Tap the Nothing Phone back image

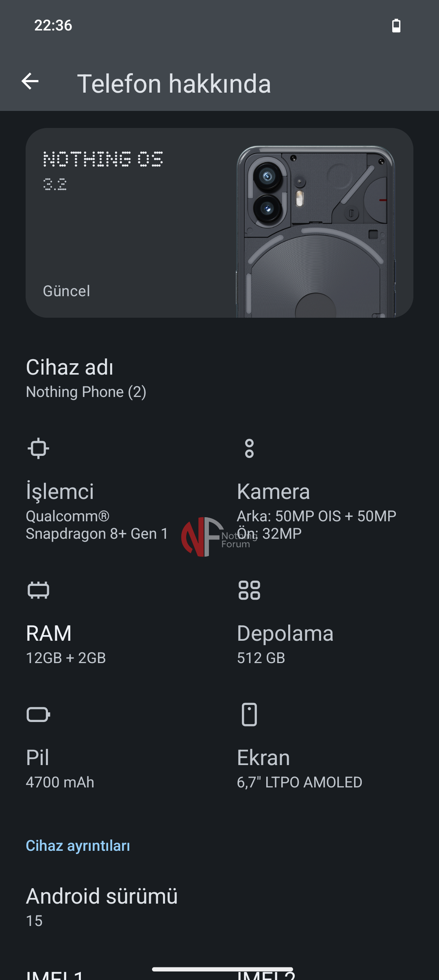click(315, 232)
